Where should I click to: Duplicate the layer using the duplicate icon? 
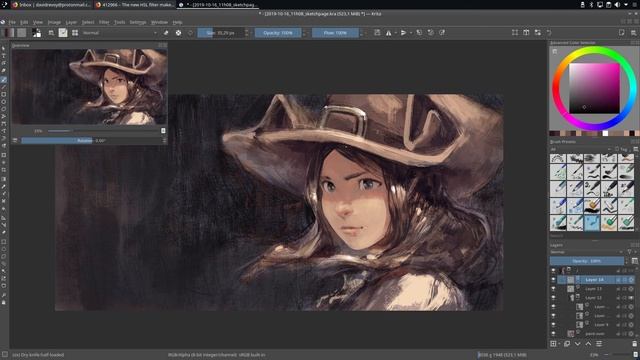(x=567, y=344)
